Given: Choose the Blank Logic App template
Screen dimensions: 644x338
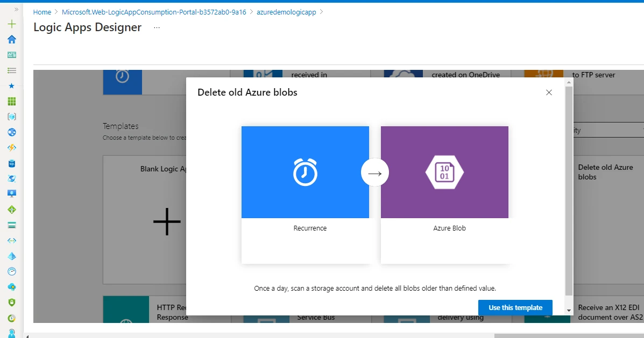Looking at the screenshot, I should click(167, 220).
